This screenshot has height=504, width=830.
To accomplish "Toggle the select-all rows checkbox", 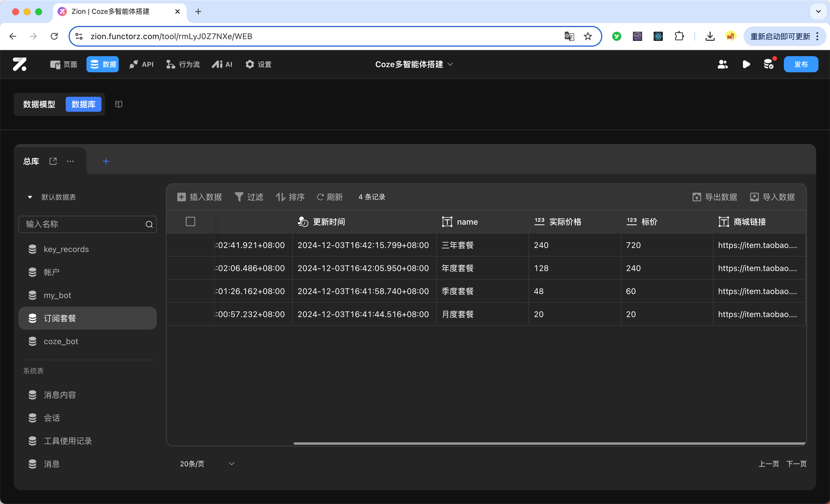I will point(190,221).
